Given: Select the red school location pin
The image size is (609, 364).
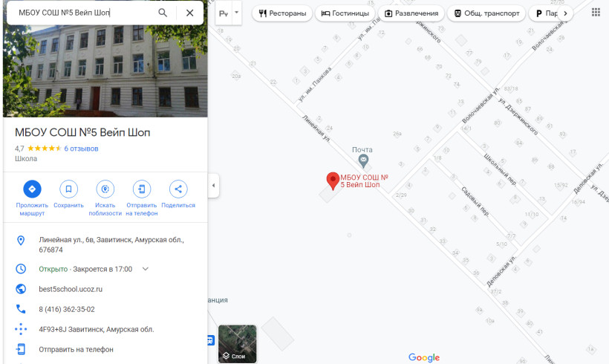Looking at the screenshot, I should point(333,180).
